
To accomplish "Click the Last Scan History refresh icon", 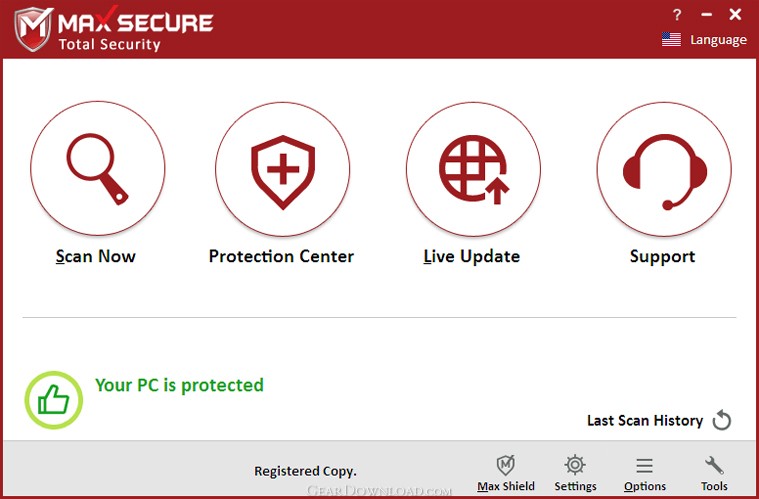I will pos(722,420).
